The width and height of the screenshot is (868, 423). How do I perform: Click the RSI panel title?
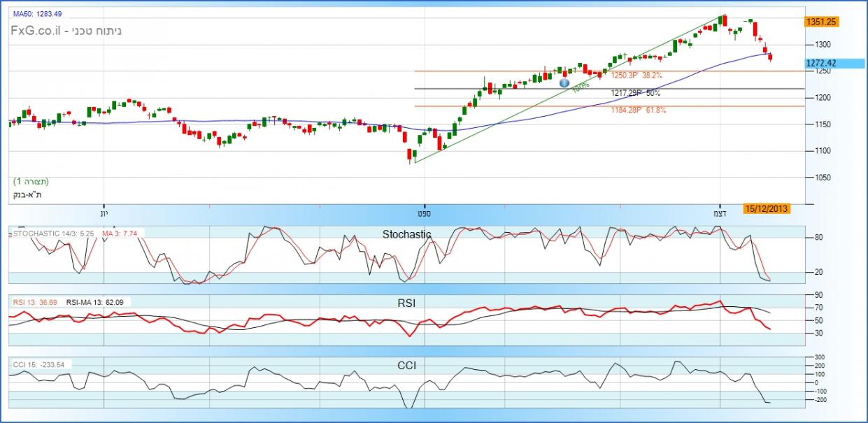click(x=406, y=303)
